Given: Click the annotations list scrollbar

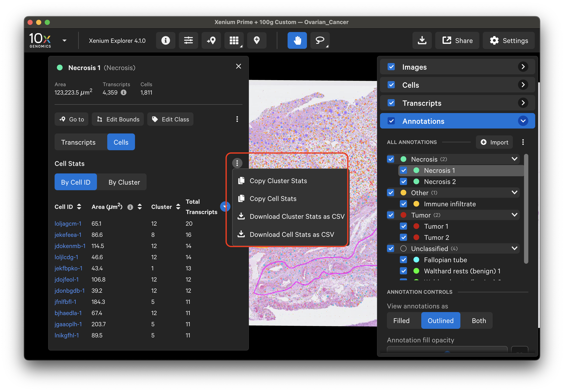Looking at the screenshot, I should 526,209.
